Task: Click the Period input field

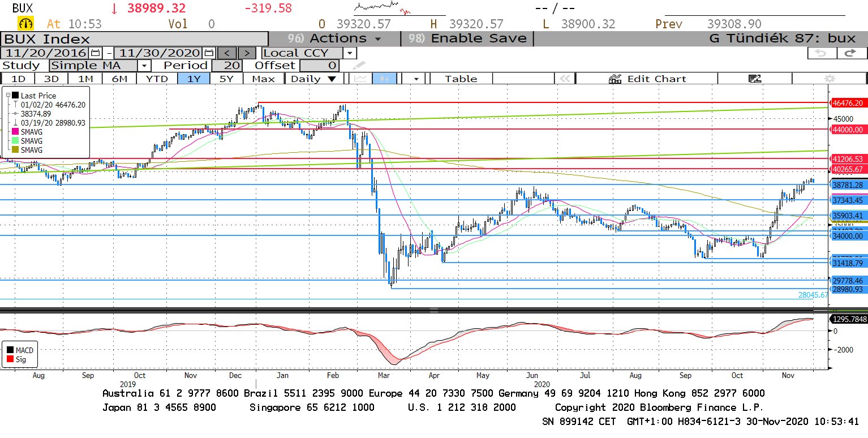Action: pyautogui.click(x=226, y=66)
